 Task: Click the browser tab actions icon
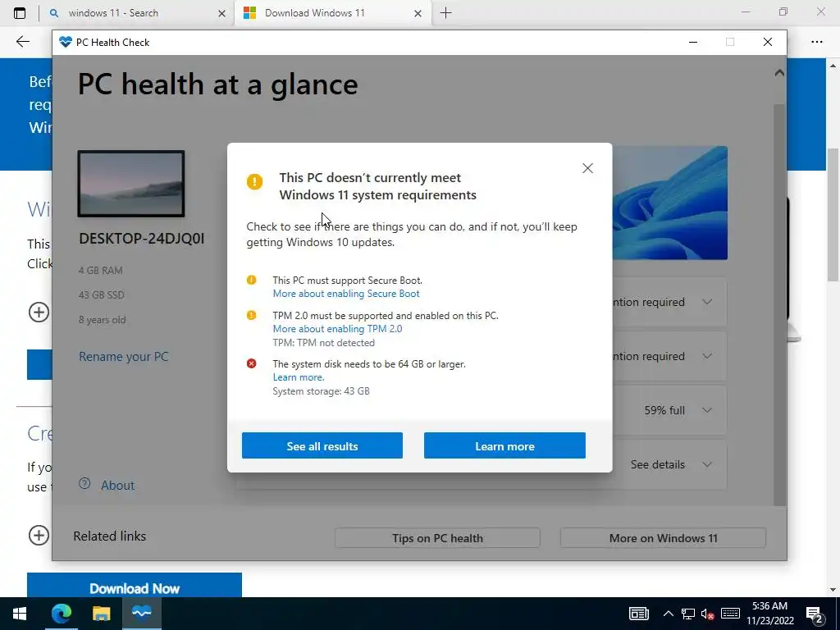point(20,13)
